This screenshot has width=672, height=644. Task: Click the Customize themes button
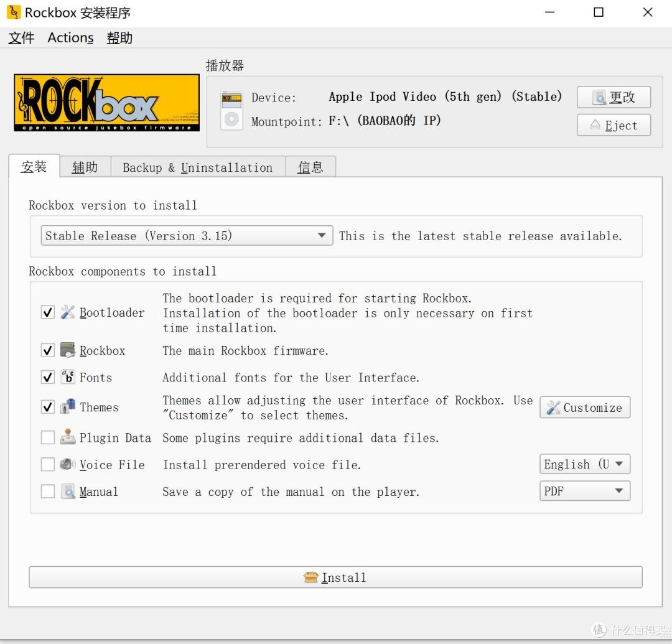coord(584,407)
